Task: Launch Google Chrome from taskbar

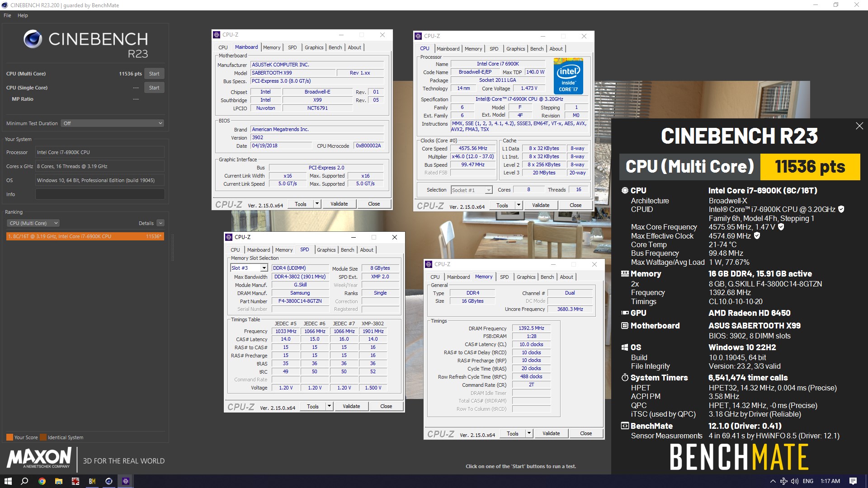Action: 42,481
